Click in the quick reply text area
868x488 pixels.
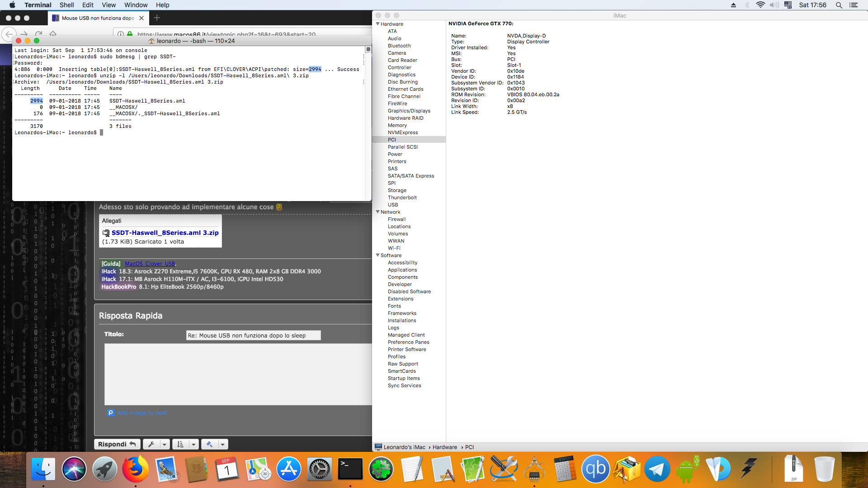tap(238, 374)
